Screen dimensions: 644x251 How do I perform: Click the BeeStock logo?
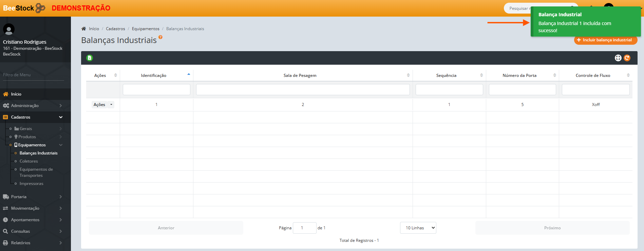point(24,8)
